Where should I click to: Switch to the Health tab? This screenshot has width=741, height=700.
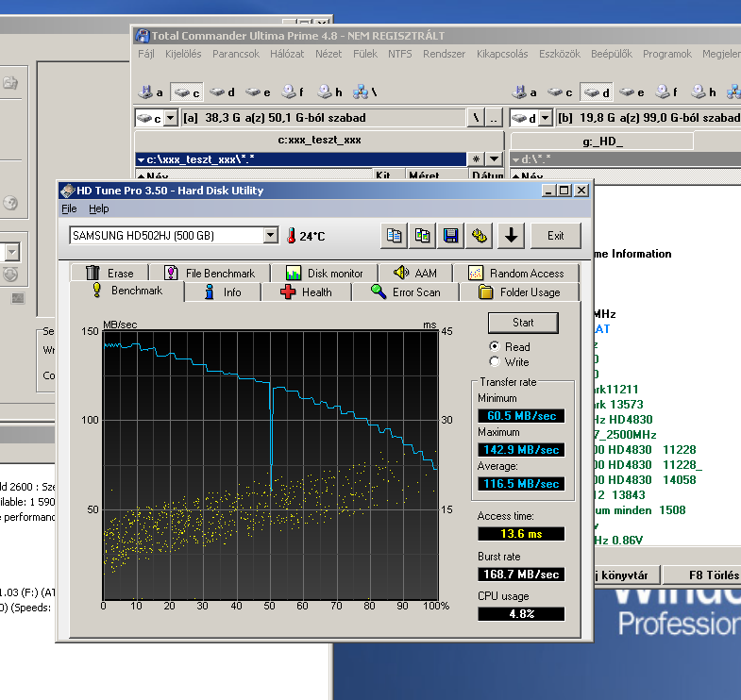(x=306, y=292)
